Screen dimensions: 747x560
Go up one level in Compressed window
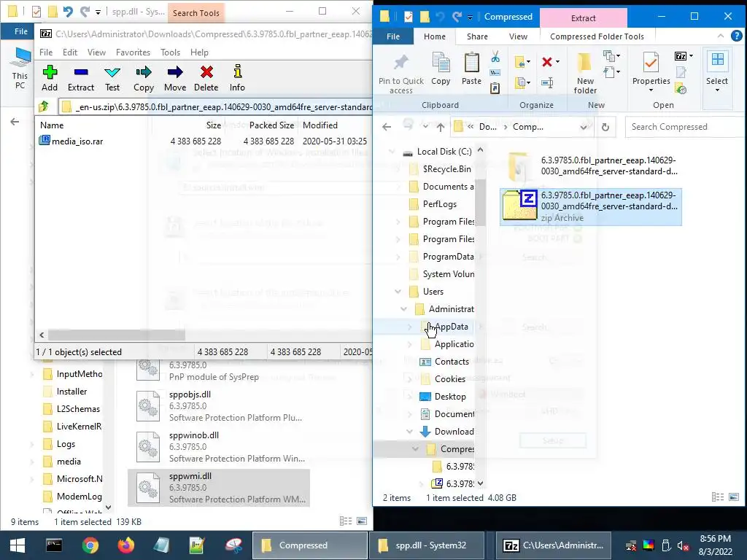441,127
